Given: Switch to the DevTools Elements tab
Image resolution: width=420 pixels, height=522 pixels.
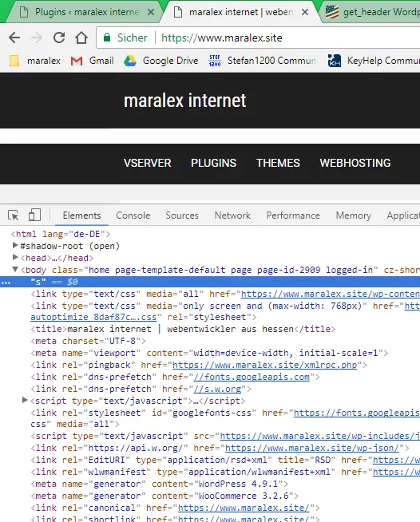Looking at the screenshot, I should 81,216.
